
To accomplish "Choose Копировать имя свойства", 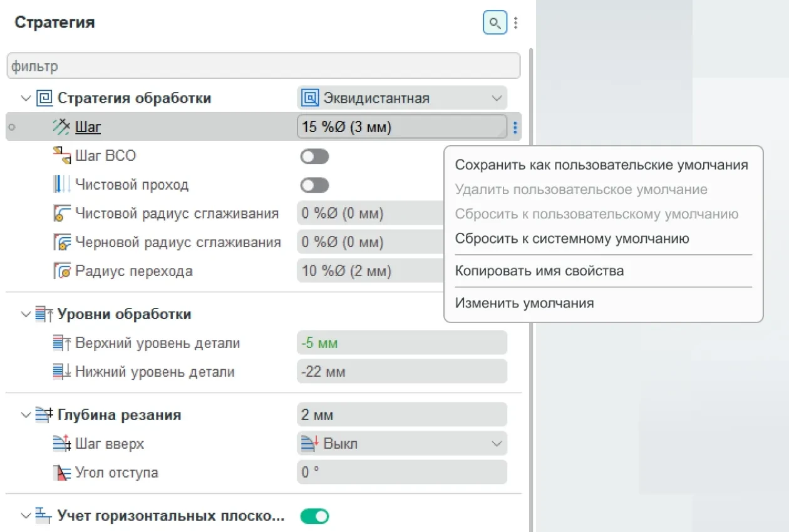I will (539, 271).
